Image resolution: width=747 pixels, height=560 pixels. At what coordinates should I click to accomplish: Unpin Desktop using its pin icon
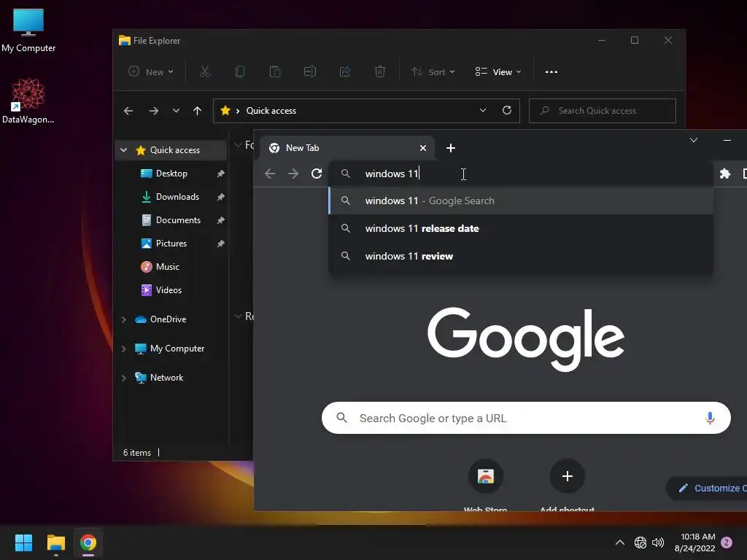220,174
